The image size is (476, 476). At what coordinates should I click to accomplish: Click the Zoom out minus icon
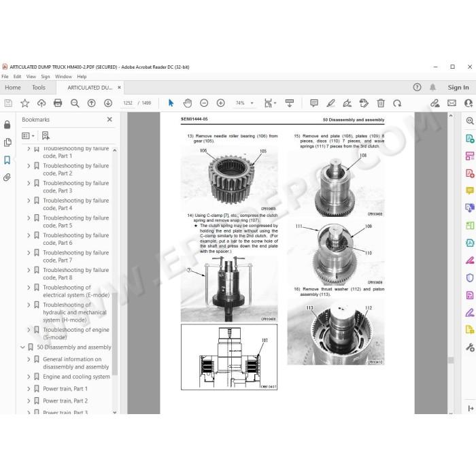coord(204,103)
